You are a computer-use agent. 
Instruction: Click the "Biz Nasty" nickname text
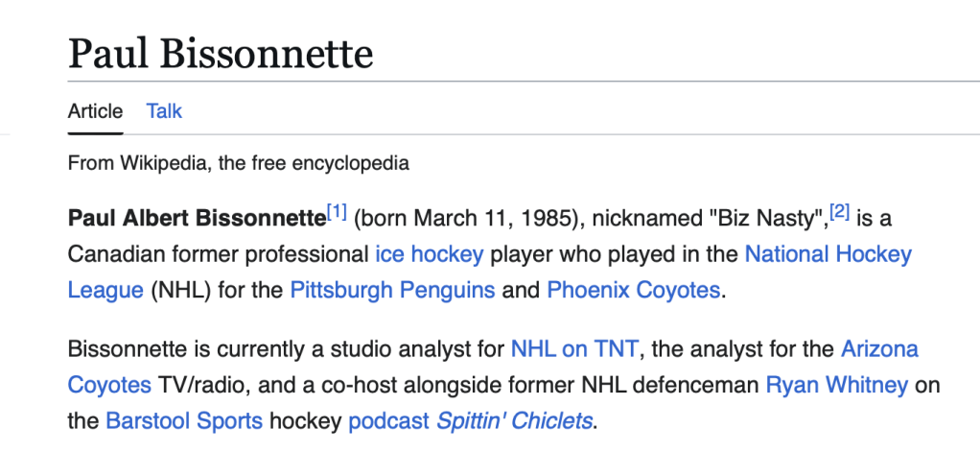click(x=765, y=219)
